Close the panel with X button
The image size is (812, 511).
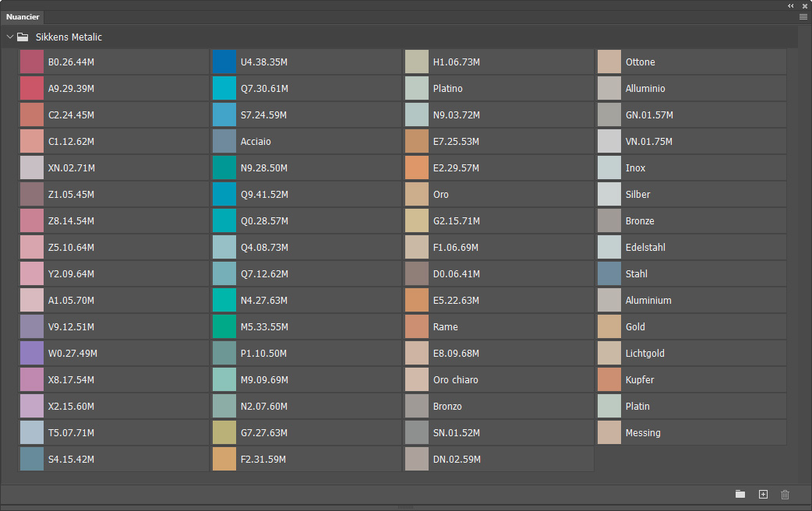click(x=805, y=5)
